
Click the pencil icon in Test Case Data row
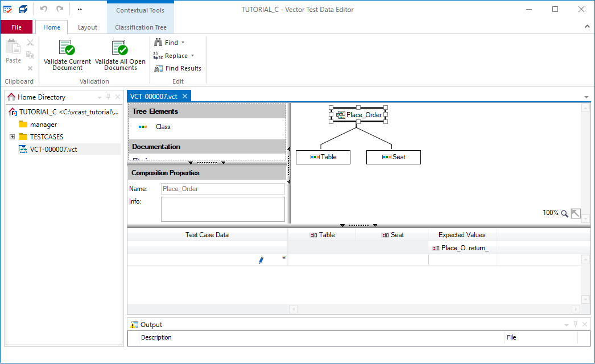tap(261, 260)
